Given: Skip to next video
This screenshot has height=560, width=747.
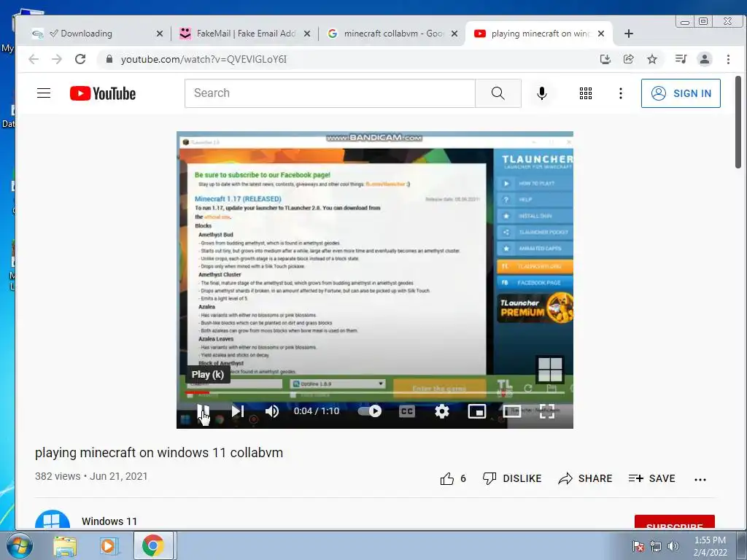Looking at the screenshot, I should tap(238, 411).
